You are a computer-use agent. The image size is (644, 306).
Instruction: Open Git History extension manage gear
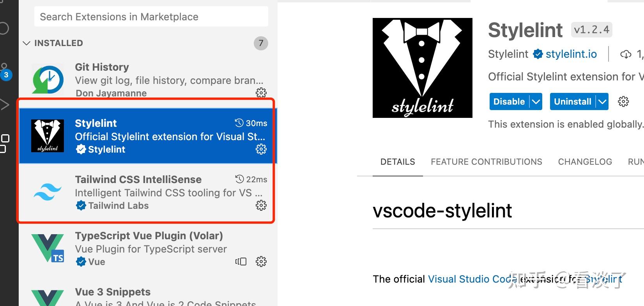pyautogui.click(x=261, y=93)
